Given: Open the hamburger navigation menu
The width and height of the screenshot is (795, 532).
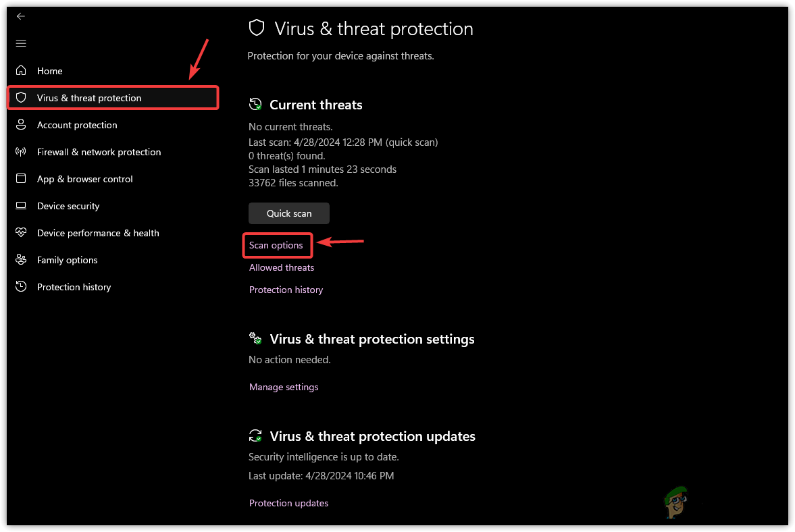Looking at the screenshot, I should click(x=21, y=43).
